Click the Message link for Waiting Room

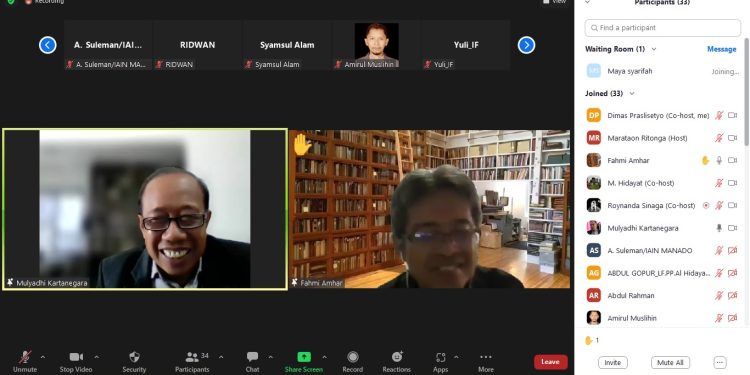(721, 49)
